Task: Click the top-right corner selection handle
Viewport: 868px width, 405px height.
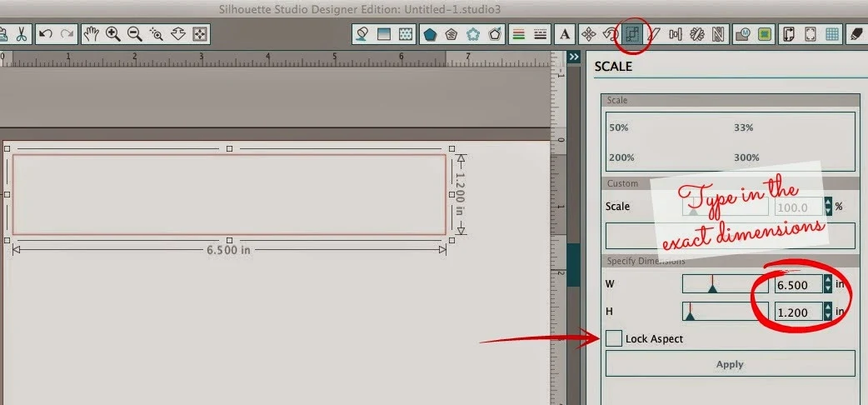Action: coord(451,148)
